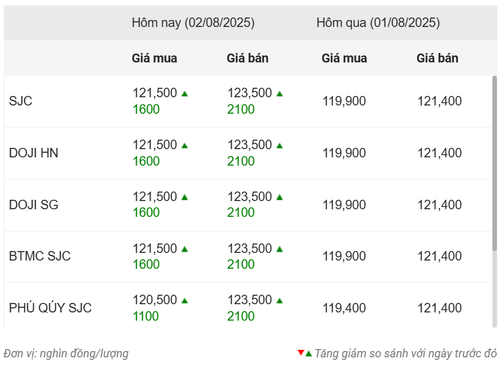Click the PHÚ QUÝ SJC row label
This screenshot has height=366, width=500.
pyautogui.click(x=50, y=308)
